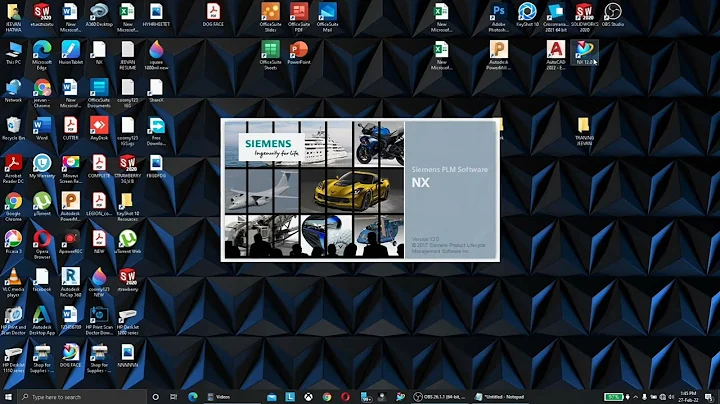720x404 pixels.
Task: Open Mail app from the taskbar
Action: tap(271, 397)
